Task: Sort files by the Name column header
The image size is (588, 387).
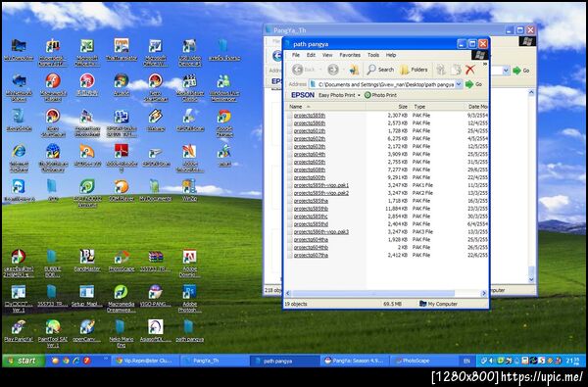Action: tap(325, 107)
